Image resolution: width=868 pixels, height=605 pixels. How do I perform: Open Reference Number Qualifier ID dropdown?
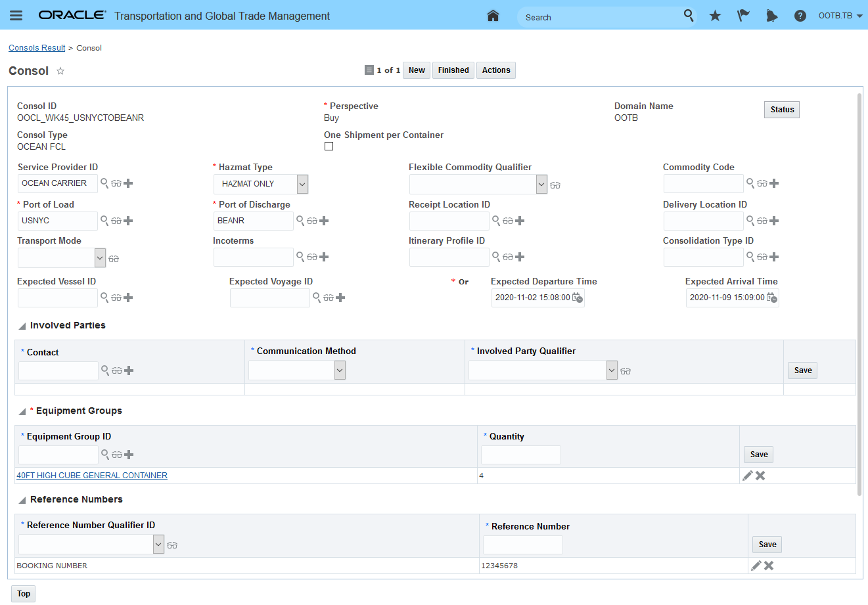point(158,545)
